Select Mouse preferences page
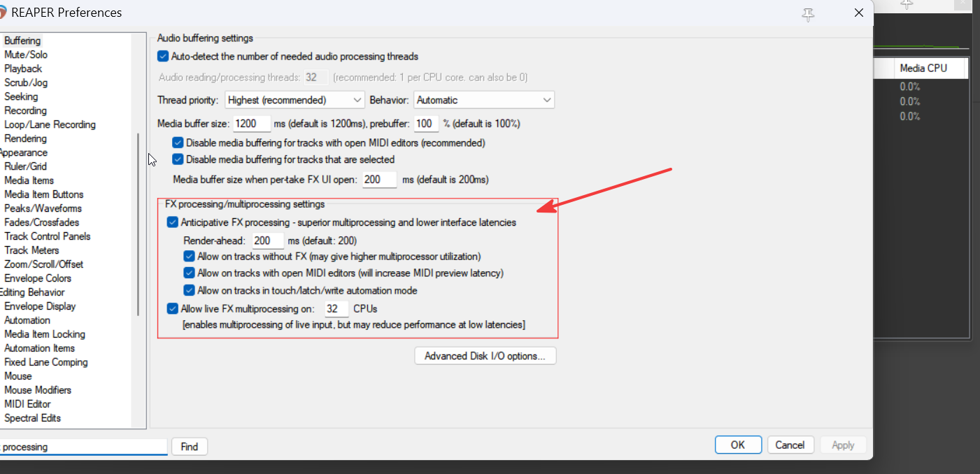Image resolution: width=980 pixels, height=474 pixels. (x=17, y=376)
